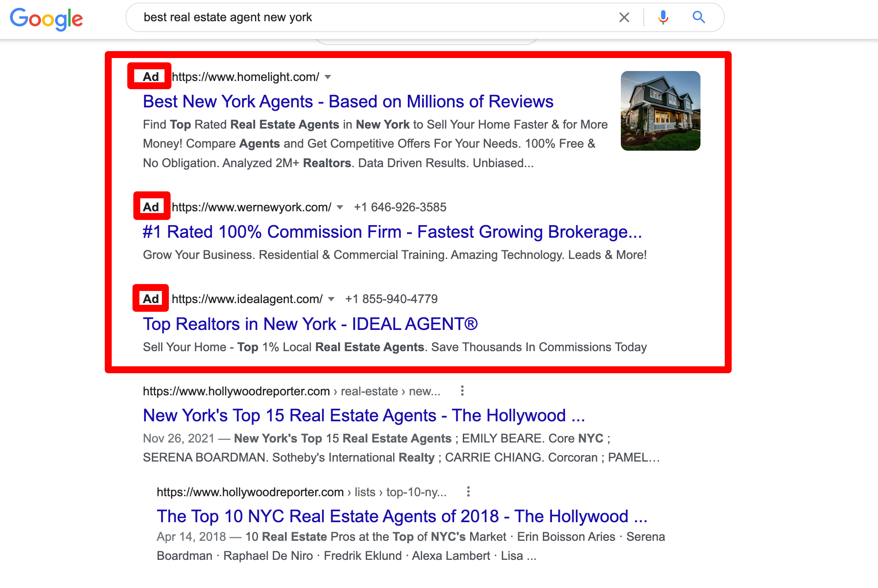The width and height of the screenshot is (878, 588).
Task: Click the house thumbnail in HomeLight ad
Action: click(x=660, y=111)
